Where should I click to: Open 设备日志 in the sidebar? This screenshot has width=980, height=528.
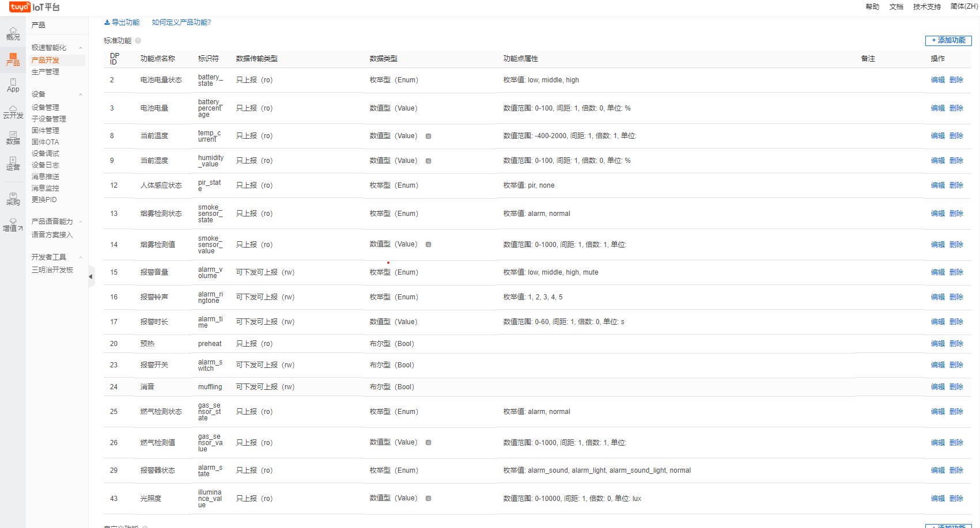(45, 165)
